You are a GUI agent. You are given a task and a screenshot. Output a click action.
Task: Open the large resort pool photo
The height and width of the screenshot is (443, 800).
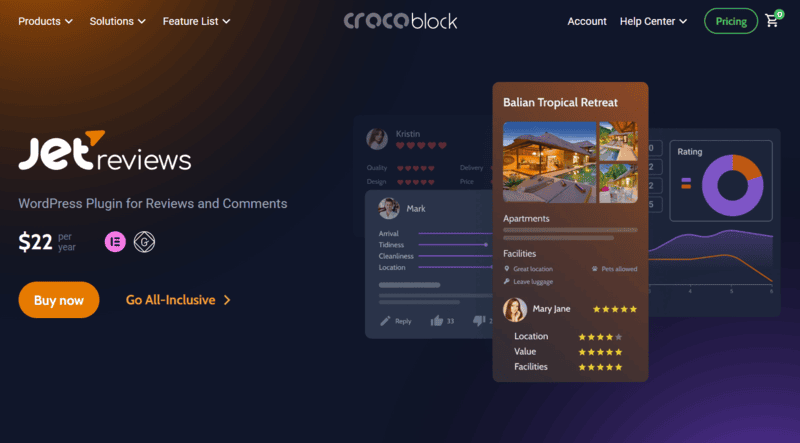point(549,162)
